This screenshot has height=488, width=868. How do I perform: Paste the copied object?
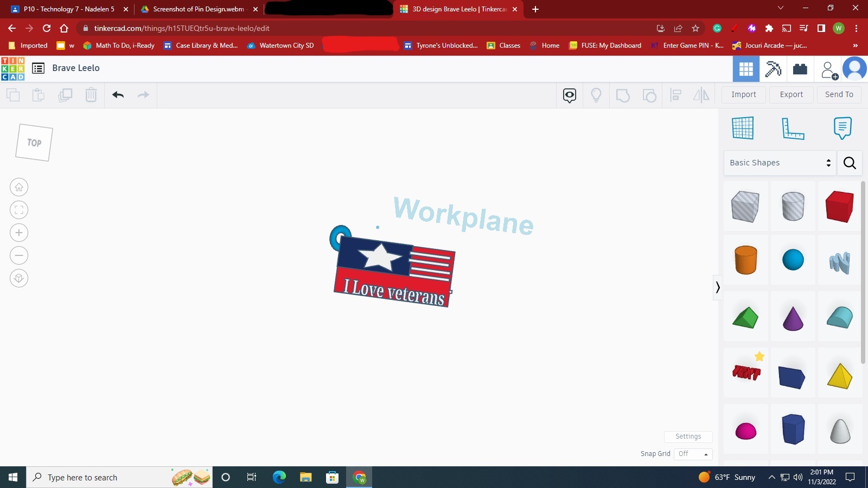coord(39,95)
